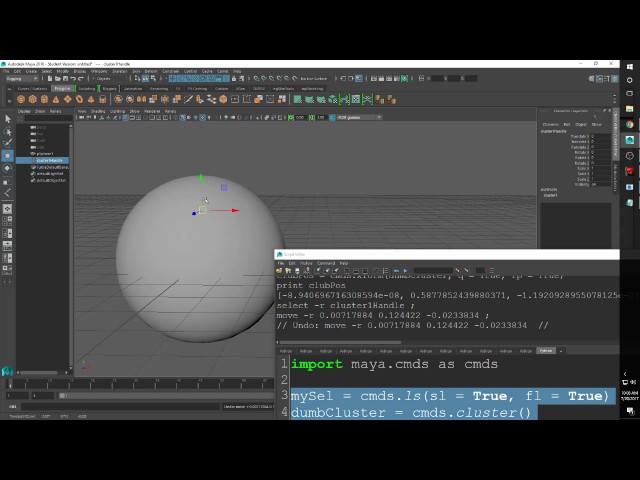This screenshot has width=640, height=480.
Task: Open the Script Editor Command menu
Action: click(x=326, y=263)
